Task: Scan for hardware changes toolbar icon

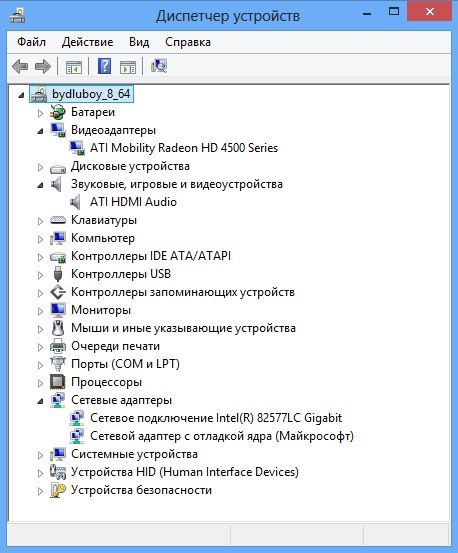Action: (x=159, y=66)
